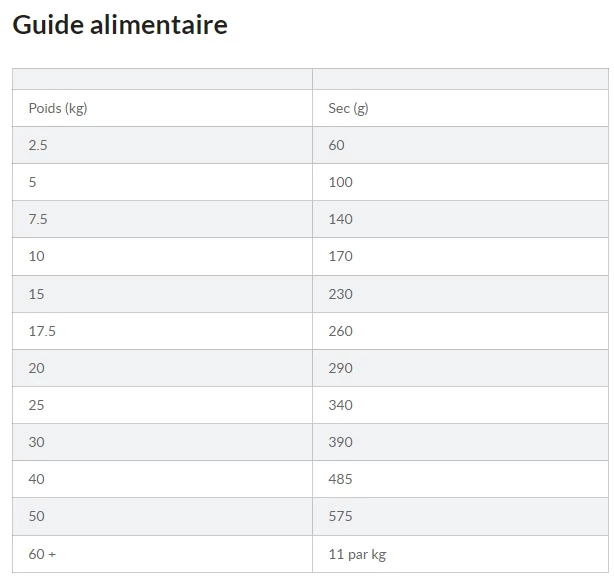Click the 100 grams value
614x579 pixels.
[x=340, y=182]
